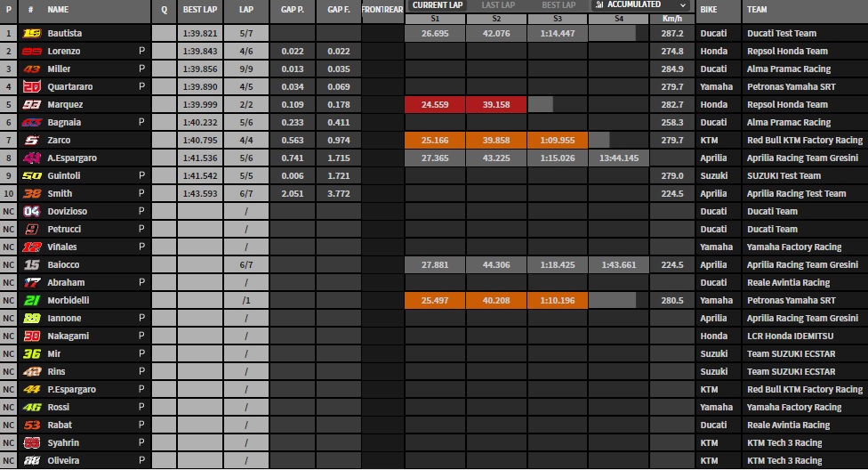Click Petrucci's number 9 rider icon
868x470 pixels.
31,229
